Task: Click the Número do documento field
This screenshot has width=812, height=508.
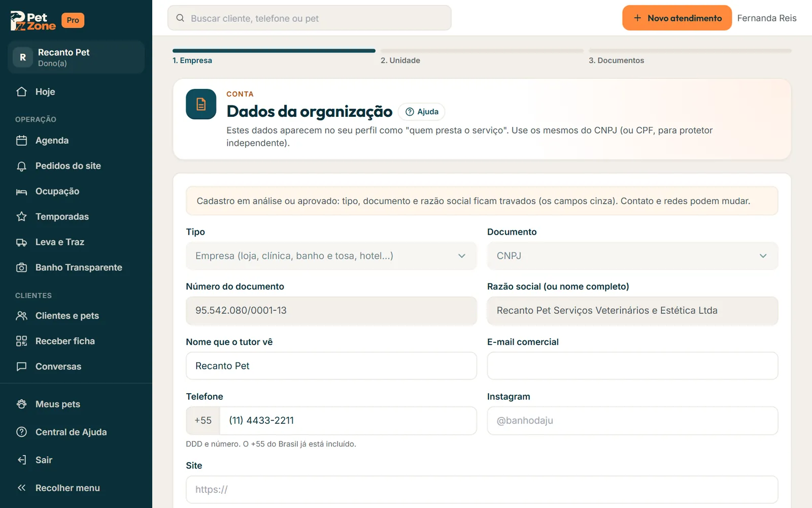Action: point(331,310)
